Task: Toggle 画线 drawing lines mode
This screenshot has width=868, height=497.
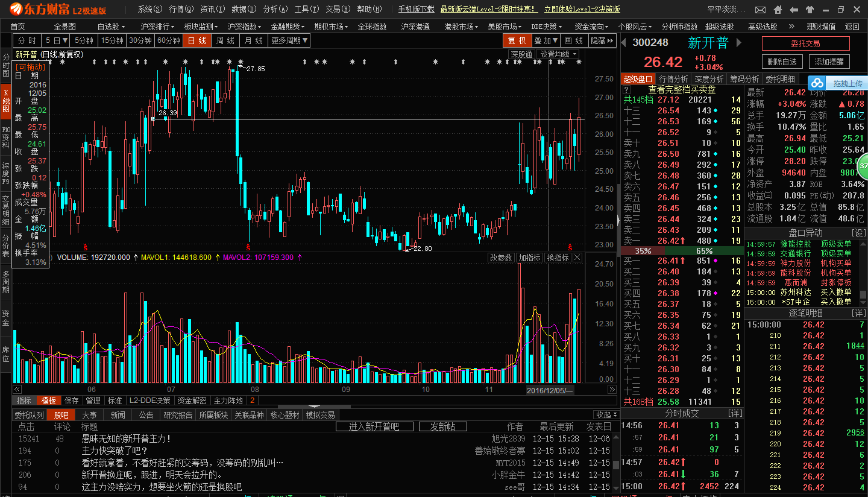Action: click(x=573, y=40)
